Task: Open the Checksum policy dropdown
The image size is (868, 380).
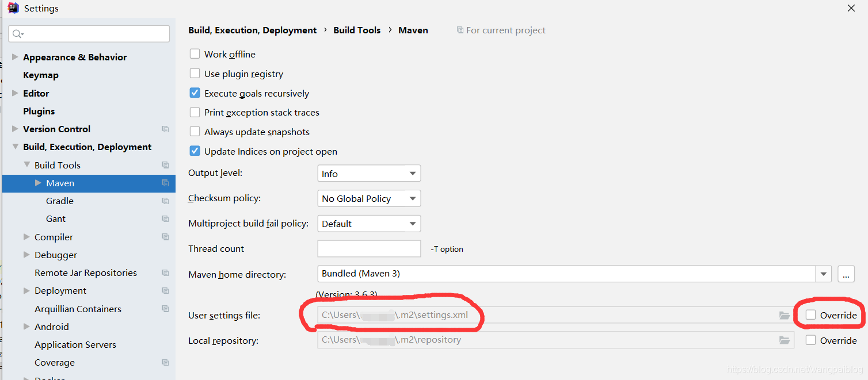Action: pyautogui.click(x=369, y=198)
